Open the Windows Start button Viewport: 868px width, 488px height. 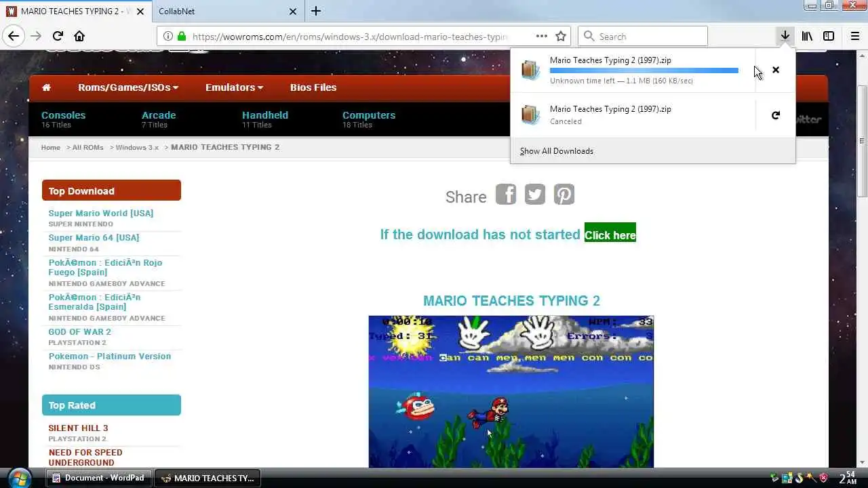coord(19,477)
